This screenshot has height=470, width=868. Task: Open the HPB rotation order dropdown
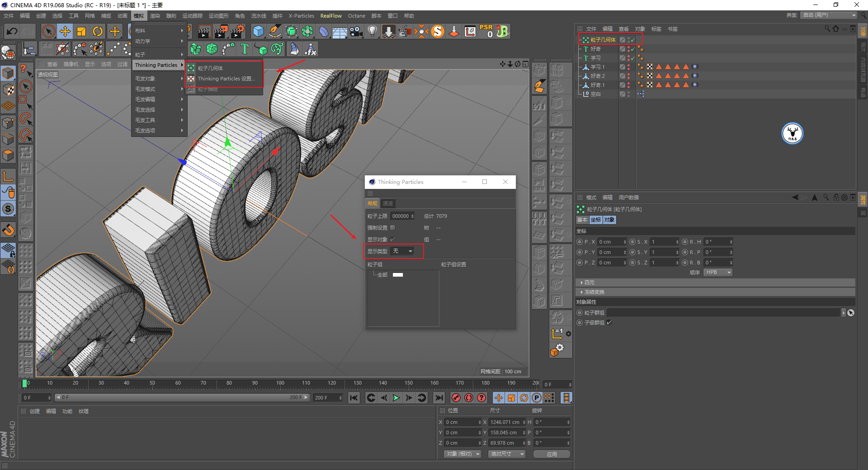pyautogui.click(x=718, y=273)
